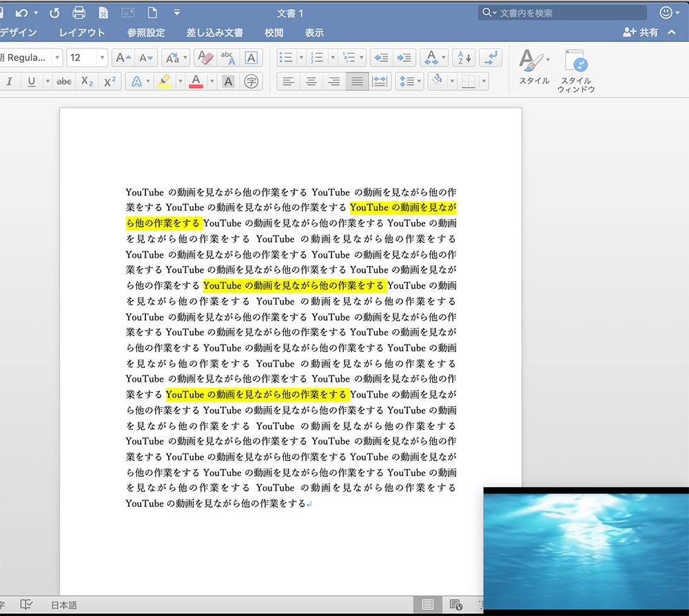Align text to the right
The height and width of the screenshot is (616, 689).
click(x=334, y=81)
